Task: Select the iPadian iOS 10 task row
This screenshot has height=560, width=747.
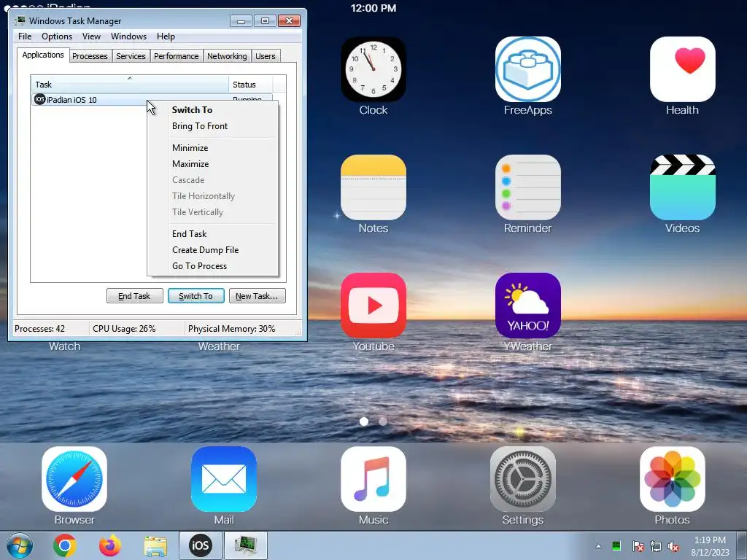Action: 152,99
